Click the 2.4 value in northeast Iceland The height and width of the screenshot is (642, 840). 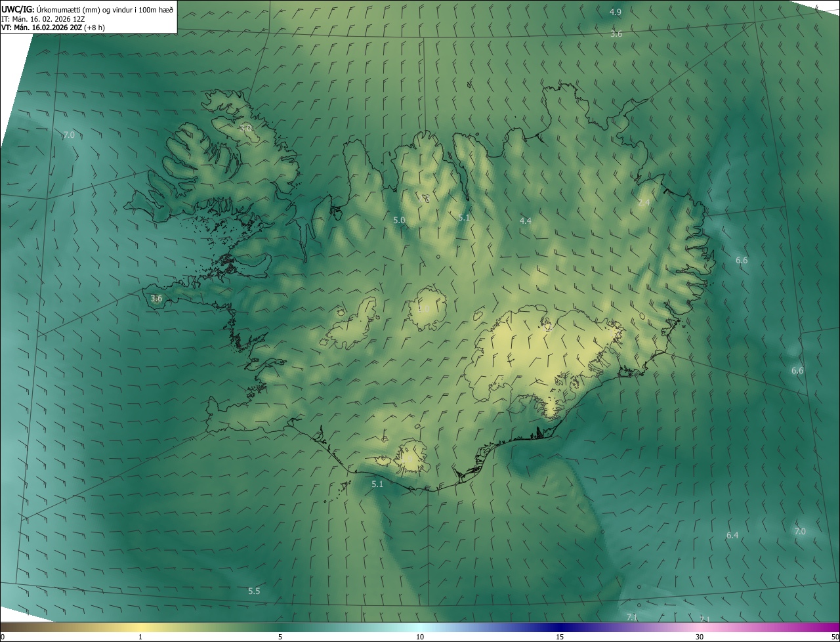point(644,202)
